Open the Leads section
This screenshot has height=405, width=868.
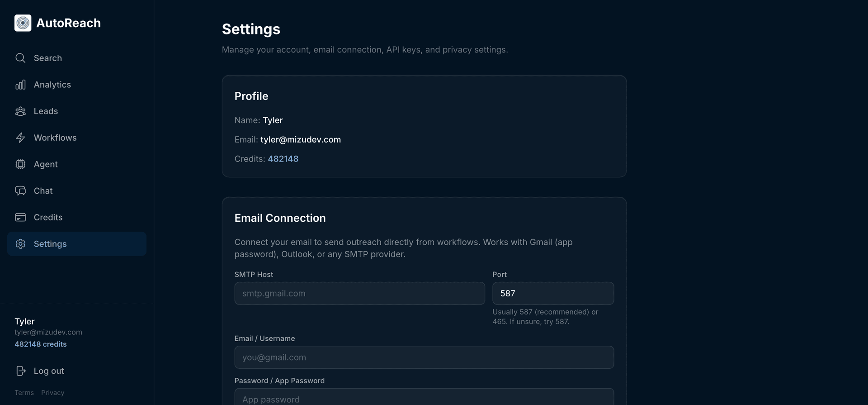(x=46, y=111)
